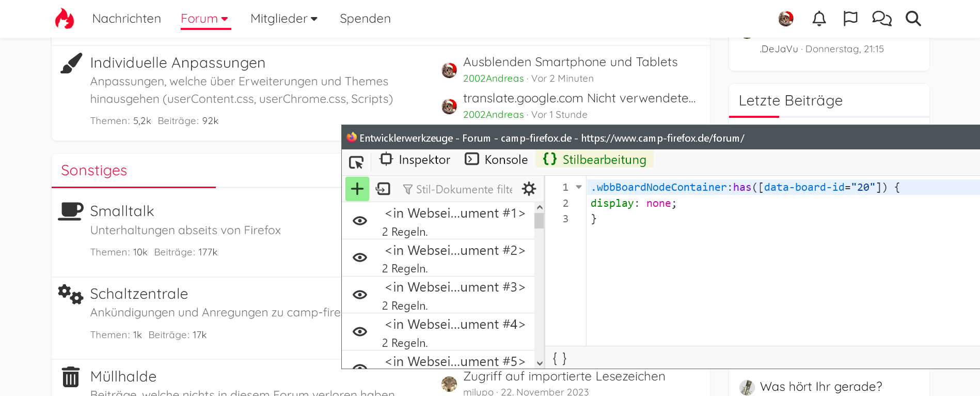Toggle visibility of stylesheet document #1
Image resolution: width=980 pixels, height=396 pixels.
tap(360, 221)
